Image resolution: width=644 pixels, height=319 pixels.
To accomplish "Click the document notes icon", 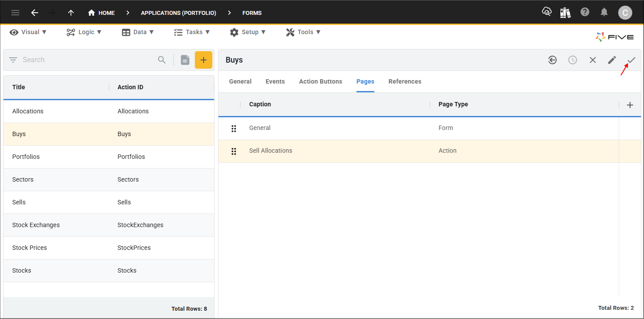I will [185, 60].
